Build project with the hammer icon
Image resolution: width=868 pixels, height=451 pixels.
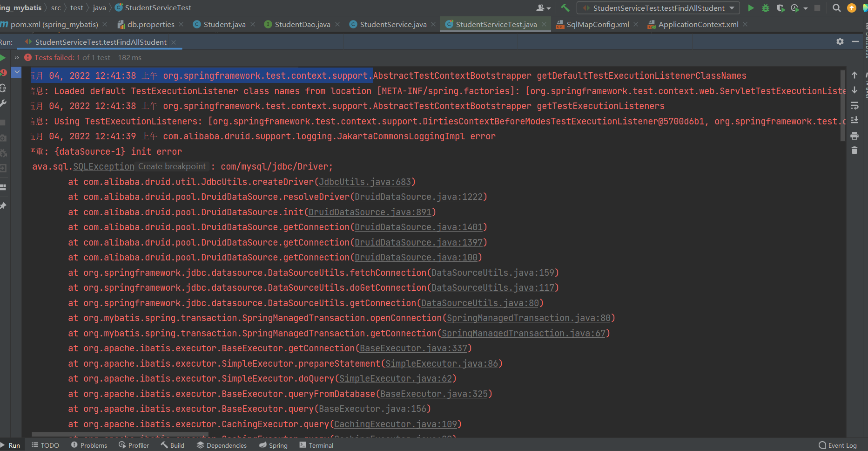pos(565,8)
